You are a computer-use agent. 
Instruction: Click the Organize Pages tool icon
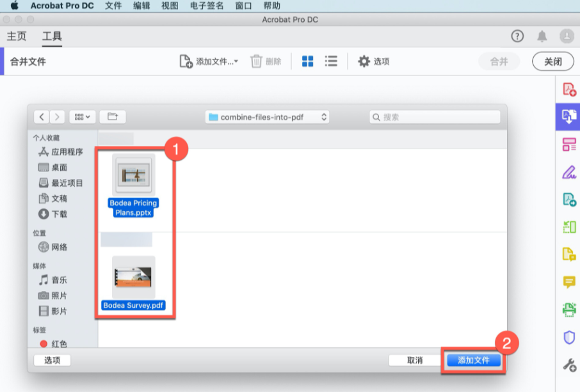(568, 144)
